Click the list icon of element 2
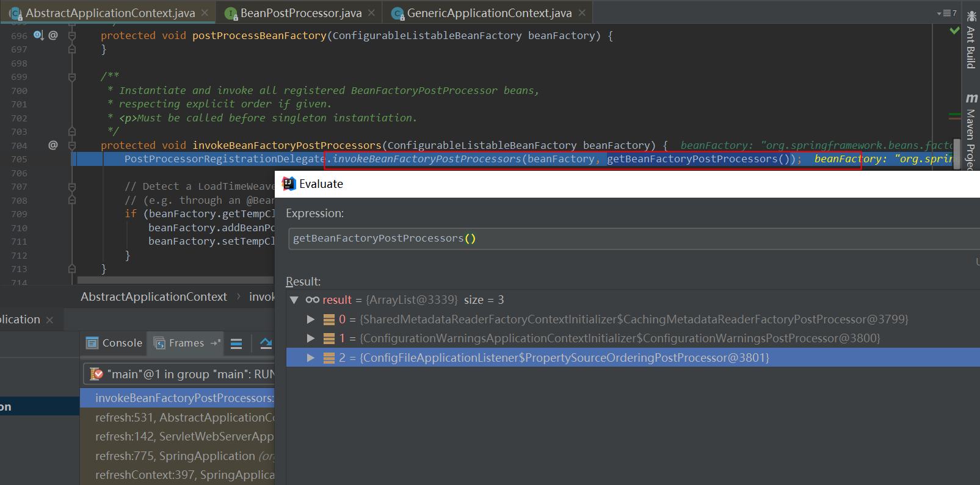 coord(329,357)
